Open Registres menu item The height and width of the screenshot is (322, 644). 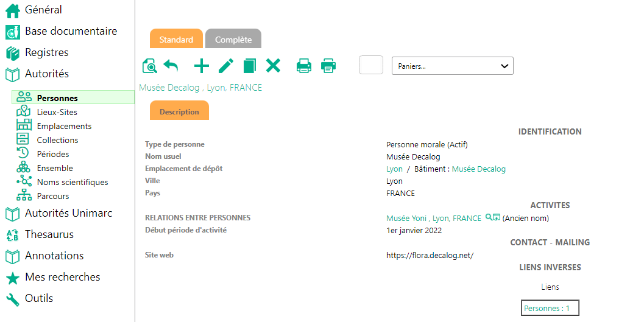pos(46,52)
